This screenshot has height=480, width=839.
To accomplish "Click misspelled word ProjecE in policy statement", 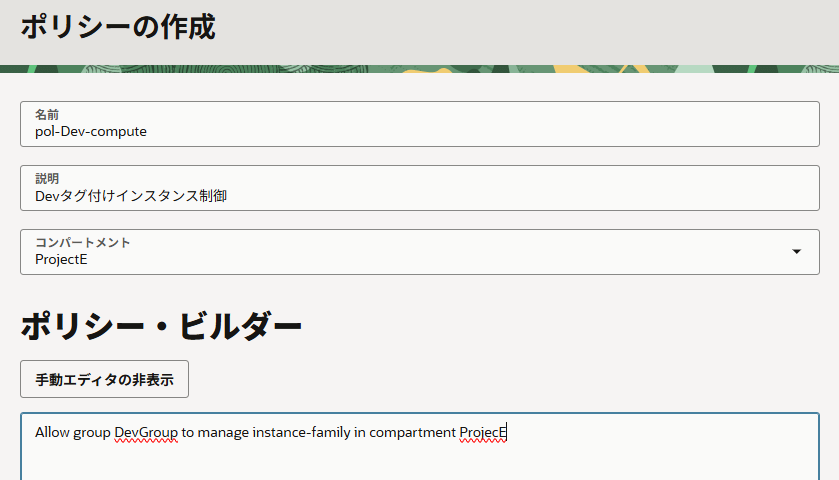I will click(x=483, y=433).
